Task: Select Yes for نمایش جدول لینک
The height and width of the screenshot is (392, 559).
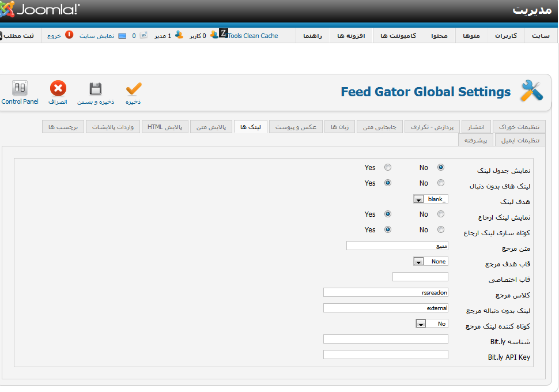Action: (x=387, y=167)
